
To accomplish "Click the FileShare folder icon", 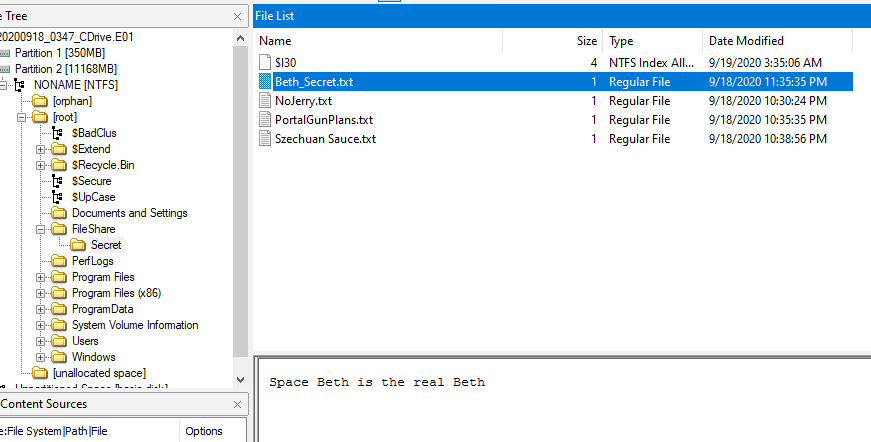I will (x=59, y=229).
